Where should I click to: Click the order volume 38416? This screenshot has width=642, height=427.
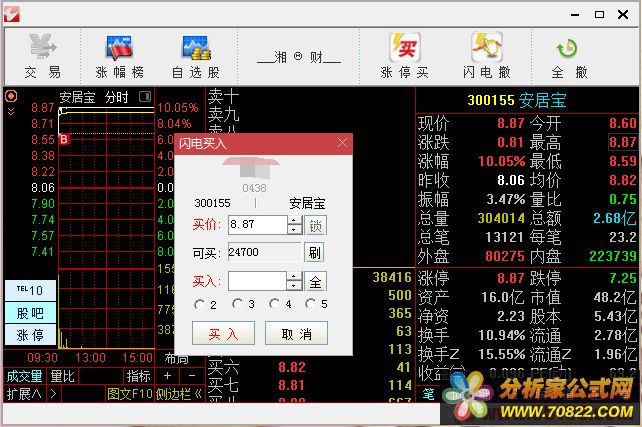pos(392,278)
